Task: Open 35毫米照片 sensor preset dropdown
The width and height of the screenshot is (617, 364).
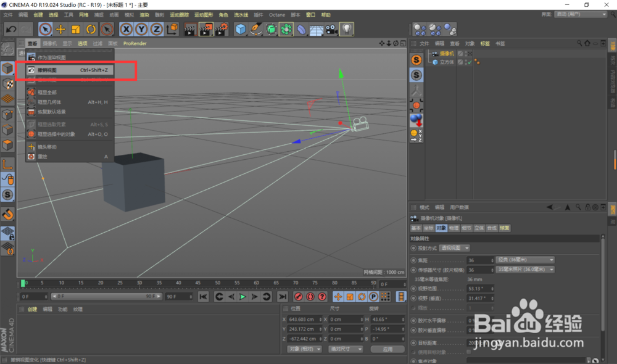Action: pos(525,270)
